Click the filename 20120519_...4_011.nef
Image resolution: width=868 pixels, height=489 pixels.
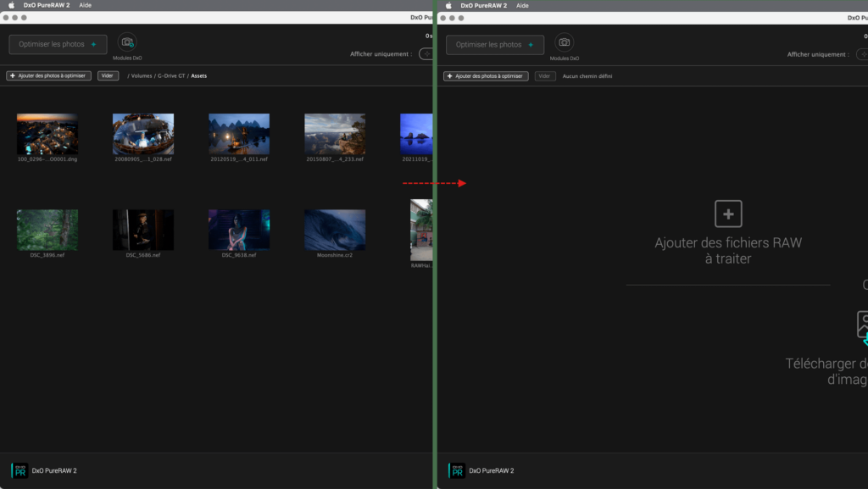[x=239, y=159]
